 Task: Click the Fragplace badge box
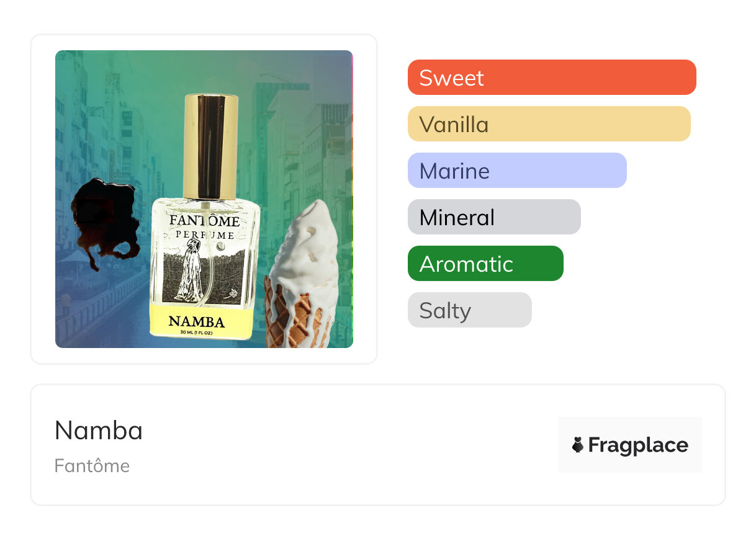click(x=630, y=445)
